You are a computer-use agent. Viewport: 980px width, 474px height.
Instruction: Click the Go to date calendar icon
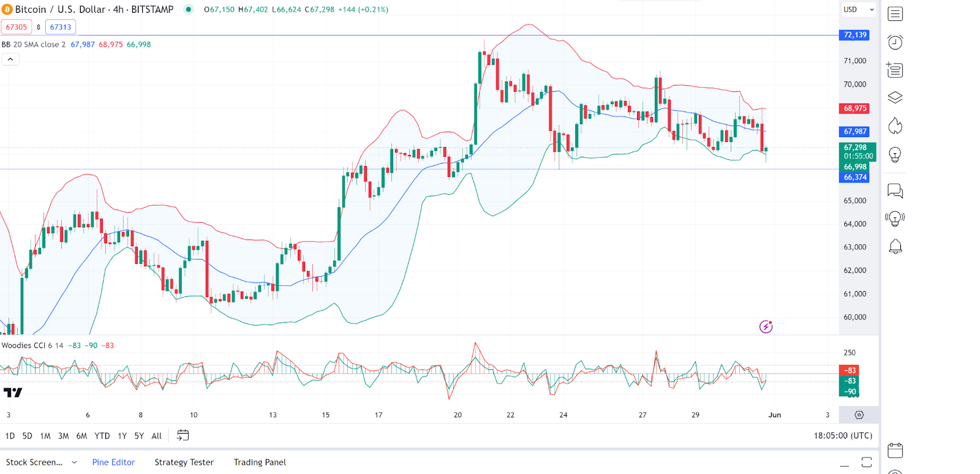coord(183,435)
